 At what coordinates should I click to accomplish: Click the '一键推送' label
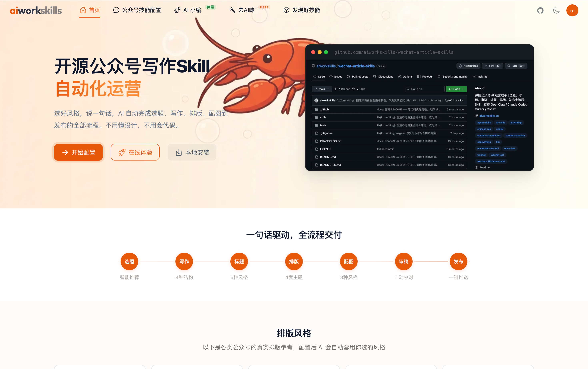click(x=459, y=277)
